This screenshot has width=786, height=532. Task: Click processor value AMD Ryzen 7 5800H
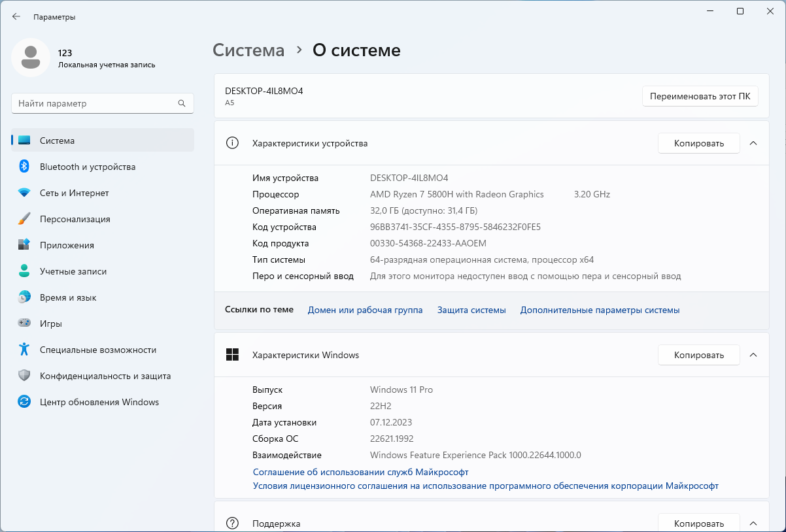457,194
